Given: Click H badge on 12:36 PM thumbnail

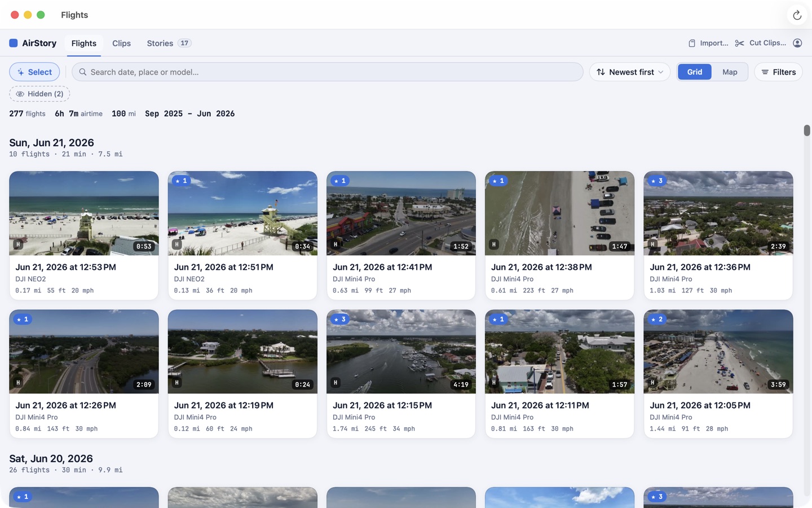Looking at the screenshot, I should tap(652, 244).
